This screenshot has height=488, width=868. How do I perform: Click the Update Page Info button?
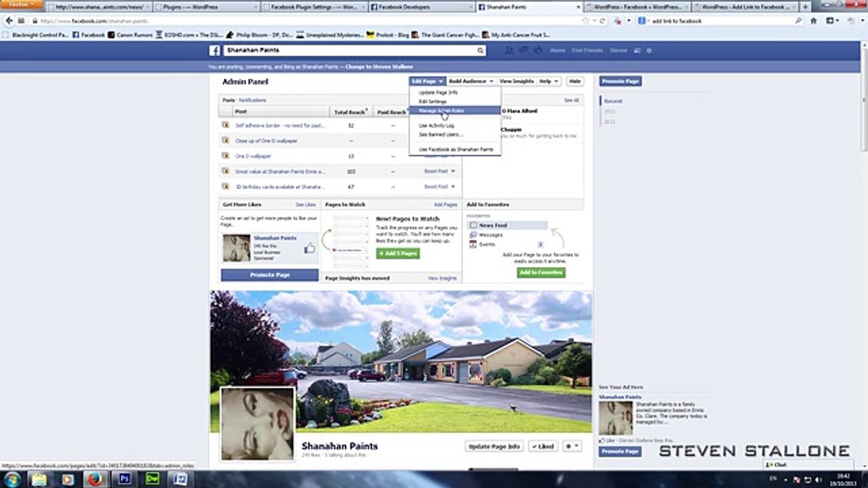click(x=494, y=447)
